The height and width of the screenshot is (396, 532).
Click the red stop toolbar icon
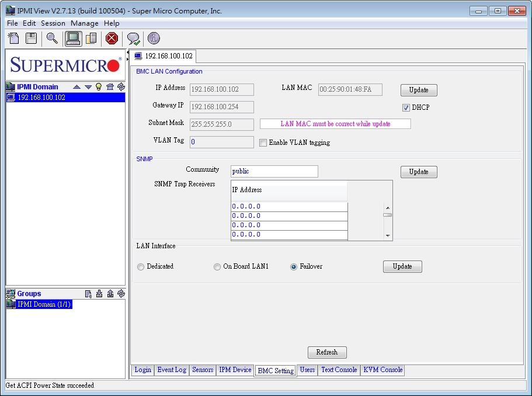(112, 39)
